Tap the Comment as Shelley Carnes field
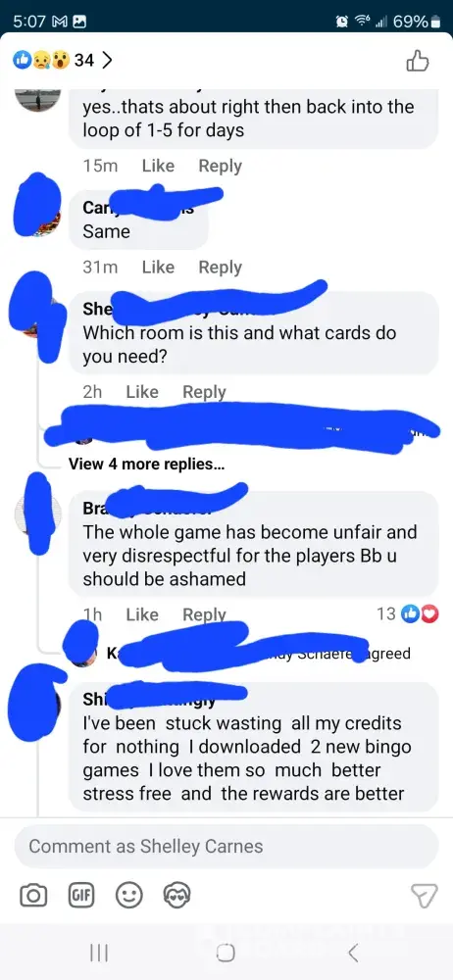This screenshot has height=980, width=453. (226, 847)
